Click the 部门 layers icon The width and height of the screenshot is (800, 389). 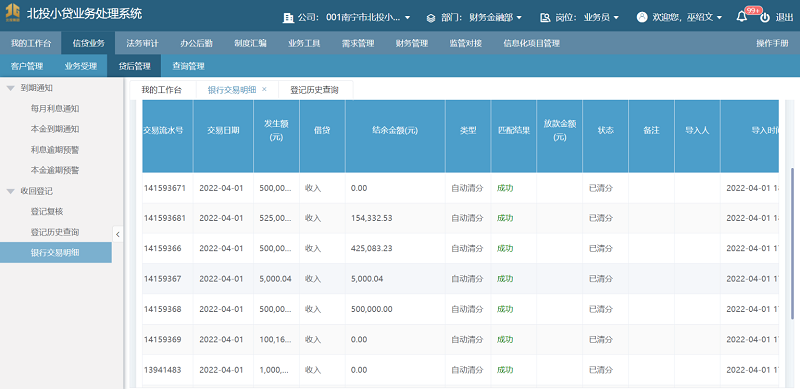(x=431, y=17)
